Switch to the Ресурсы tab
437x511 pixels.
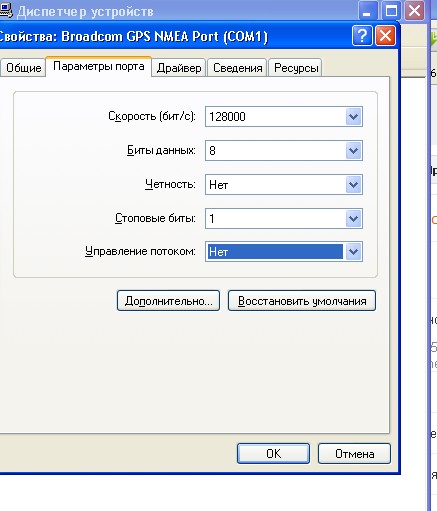tap(296, 68)
